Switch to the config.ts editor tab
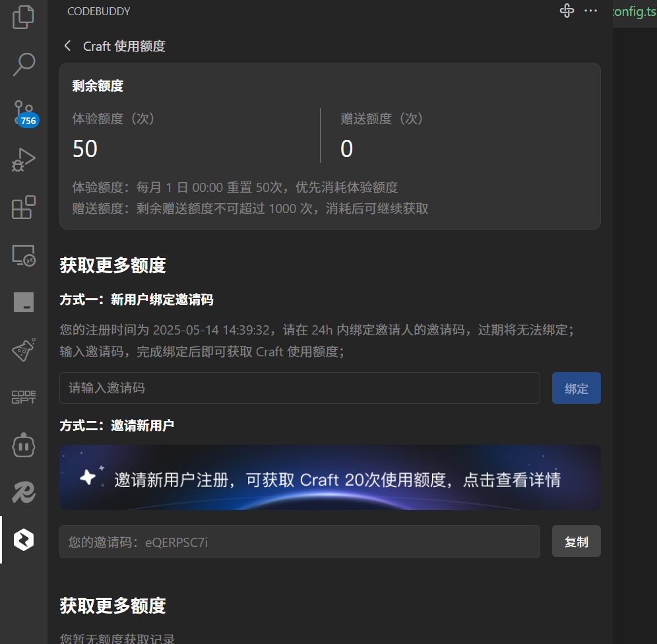The height and width of the screenshot is (644, 657). pos(635,12)
